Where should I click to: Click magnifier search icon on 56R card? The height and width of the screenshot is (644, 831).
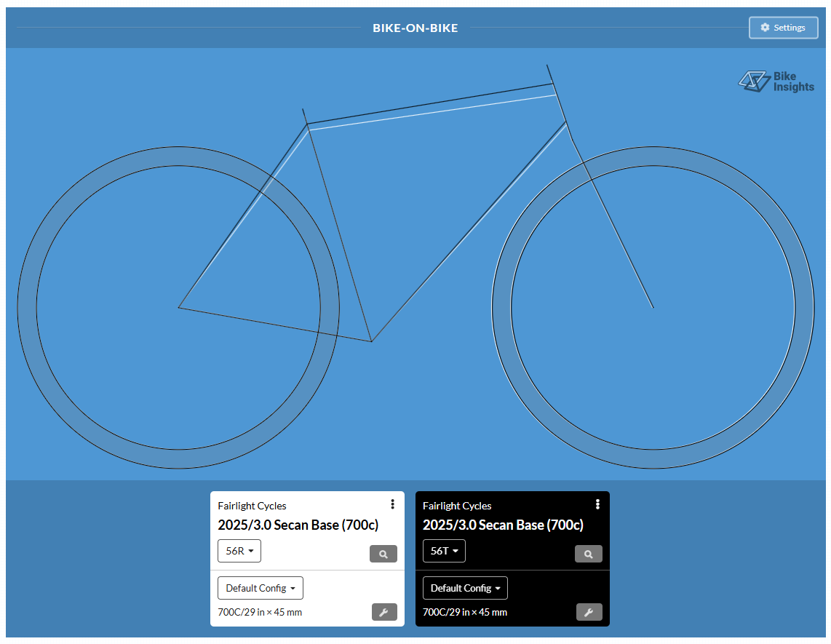pos(383,554)
